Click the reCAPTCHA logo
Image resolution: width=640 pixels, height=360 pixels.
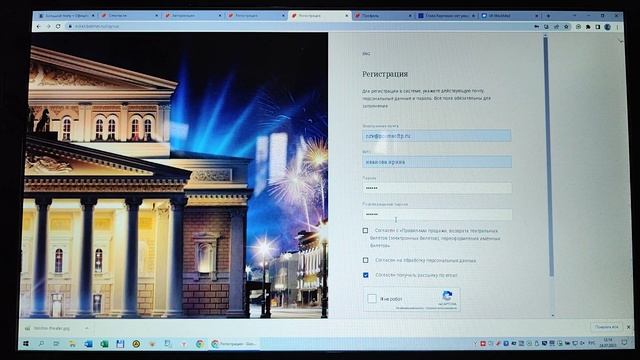[447, 296]
